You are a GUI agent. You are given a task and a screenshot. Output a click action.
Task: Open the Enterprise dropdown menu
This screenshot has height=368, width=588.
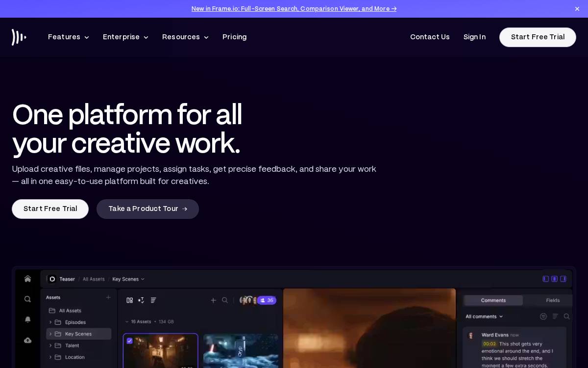(x=125, y=37)
